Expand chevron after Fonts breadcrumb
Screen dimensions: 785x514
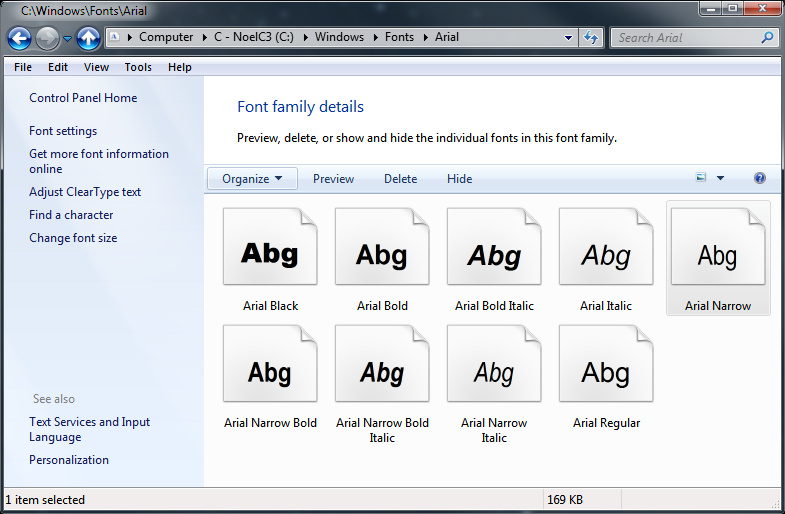pyautogui.click(x=425, y=38)
